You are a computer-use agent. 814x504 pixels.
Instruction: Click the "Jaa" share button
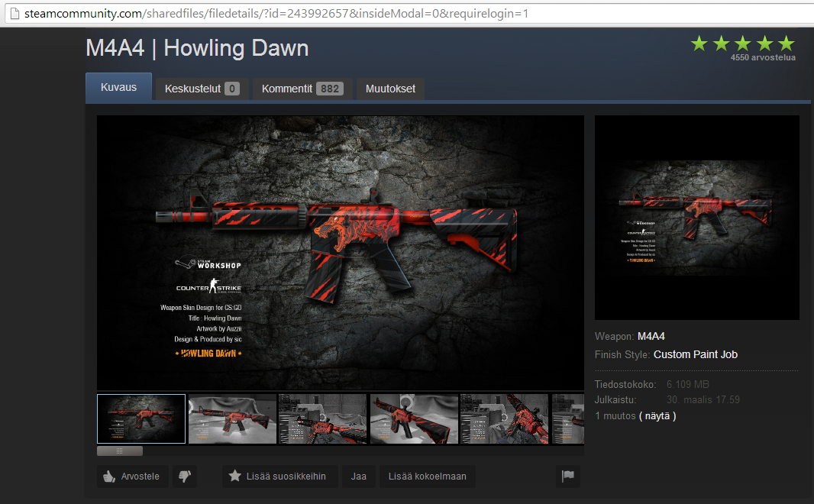tap(357, 476)
